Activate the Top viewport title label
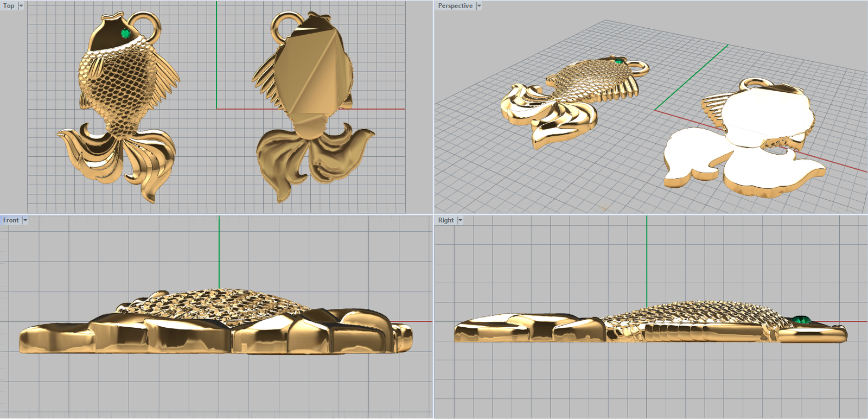This screenshot has height=419, width=868. tap(9, 6)
